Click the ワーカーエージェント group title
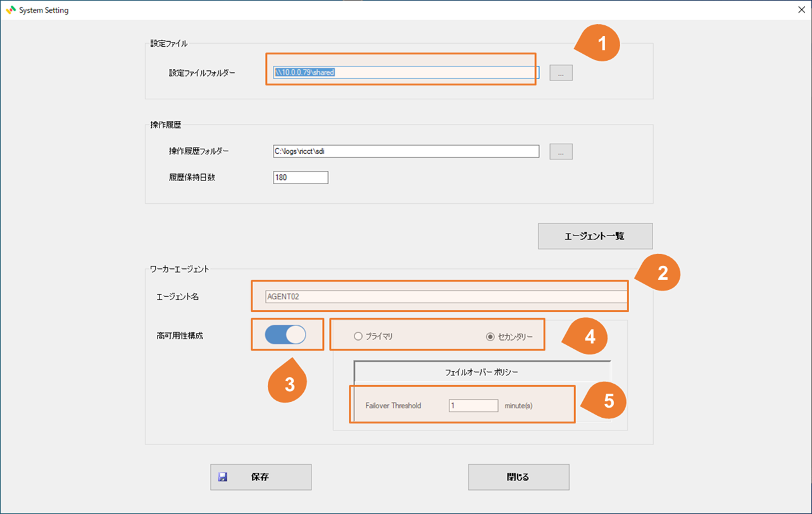This screenshot has width=812, height=514. pos(180,269)
